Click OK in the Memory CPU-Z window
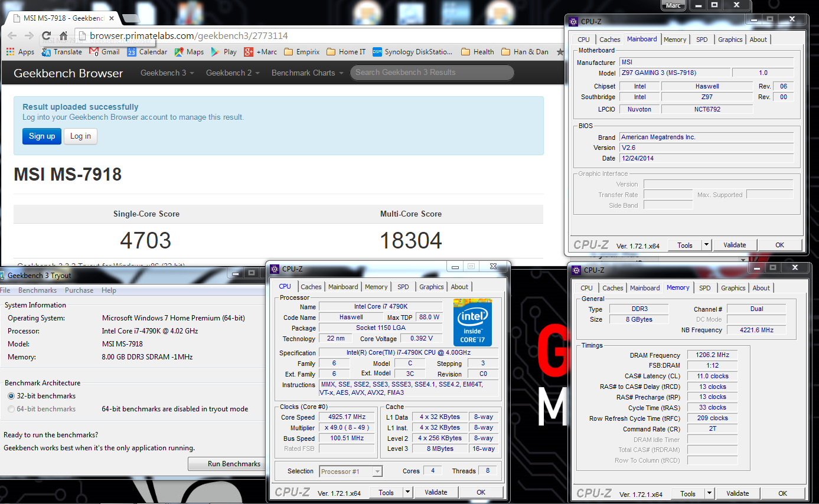Image resolution: width=819 pixels, height=504 pixels. (782, 493)
